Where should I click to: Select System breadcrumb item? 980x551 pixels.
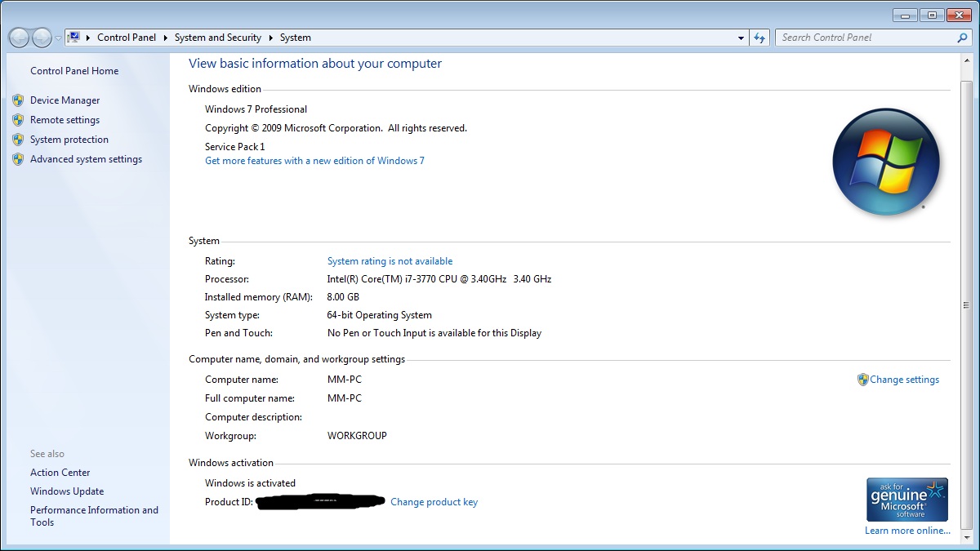(x=295, y=38)
